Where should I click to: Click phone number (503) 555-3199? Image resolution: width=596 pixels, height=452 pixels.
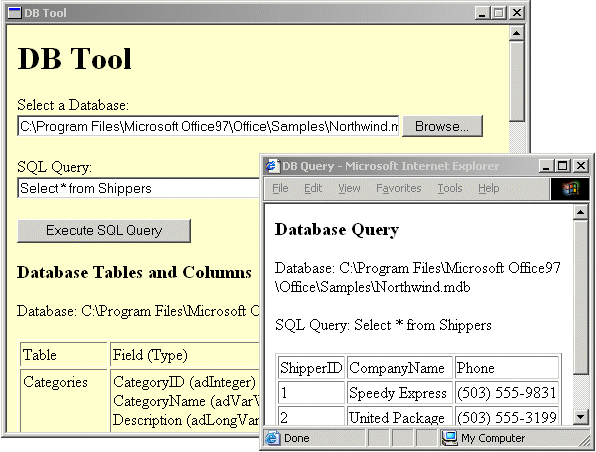point(507,417)
